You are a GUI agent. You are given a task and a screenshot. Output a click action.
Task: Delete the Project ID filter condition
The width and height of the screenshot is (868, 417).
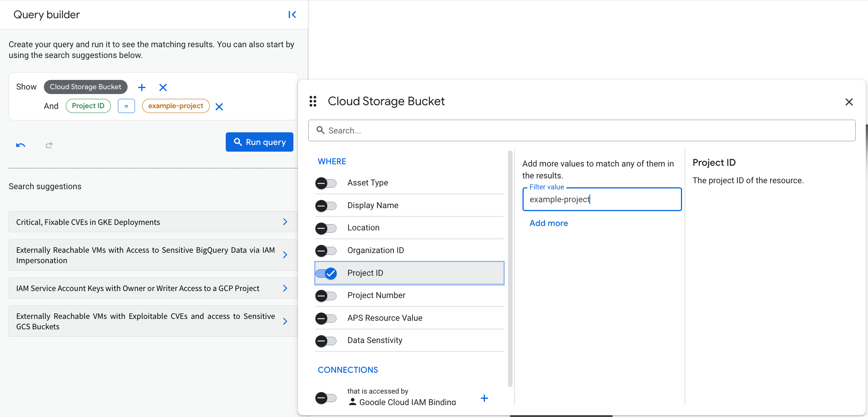pyautogui.click(x=219, y=107)
